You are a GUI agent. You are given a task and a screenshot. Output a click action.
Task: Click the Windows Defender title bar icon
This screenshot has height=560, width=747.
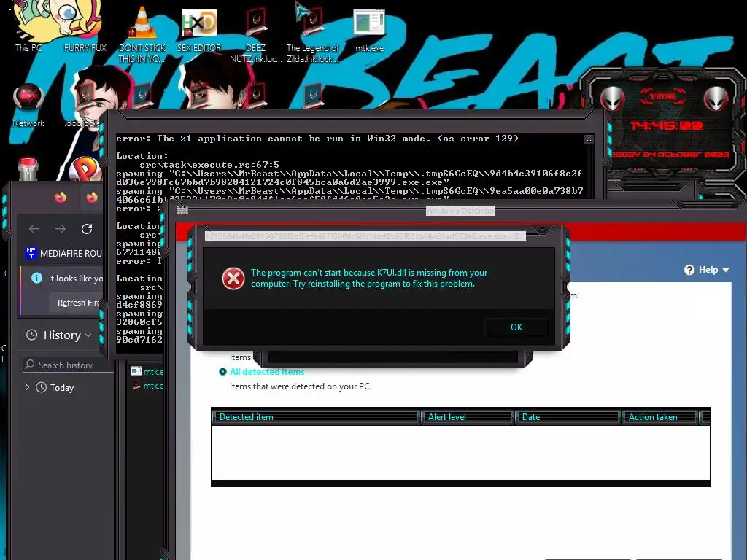(182, 210)
